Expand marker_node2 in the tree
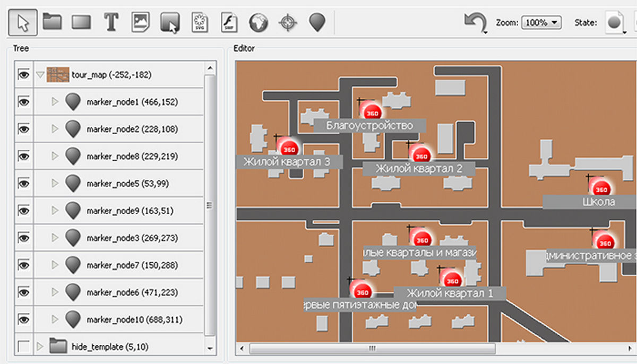The height and width of the screenshot is (364, 637). click(x=54, y=129)
